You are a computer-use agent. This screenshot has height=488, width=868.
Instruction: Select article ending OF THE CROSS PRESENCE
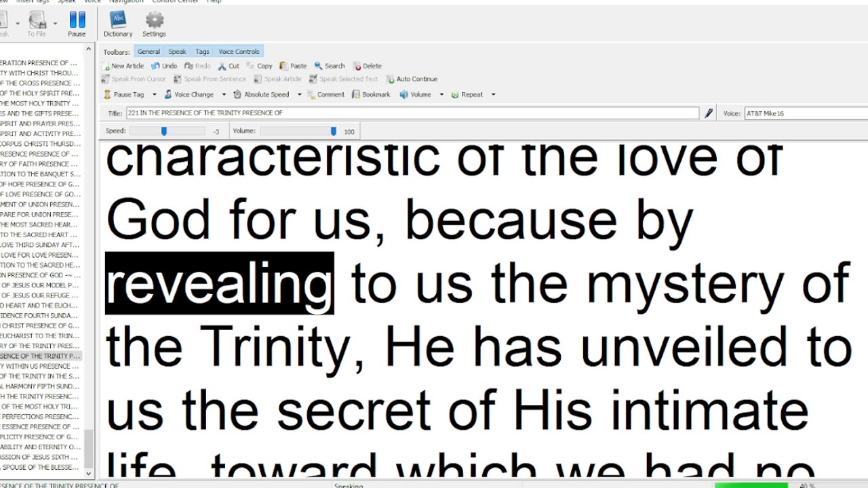41,83
